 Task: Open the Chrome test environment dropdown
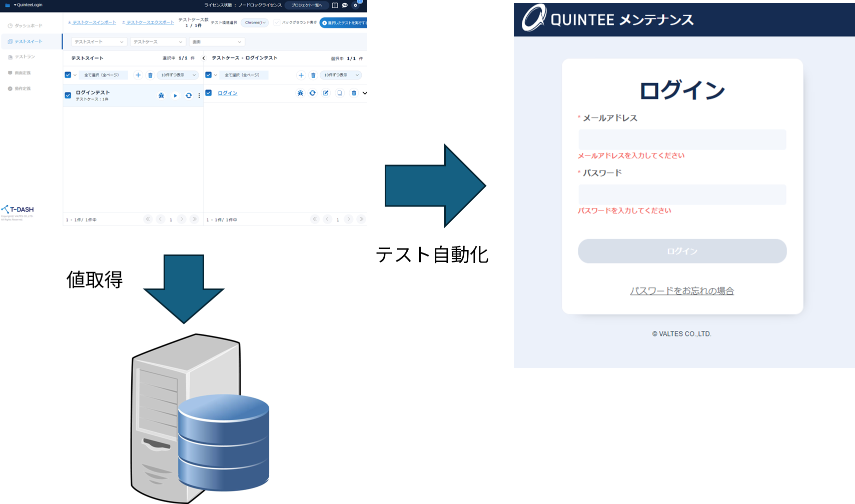(255, 22)
